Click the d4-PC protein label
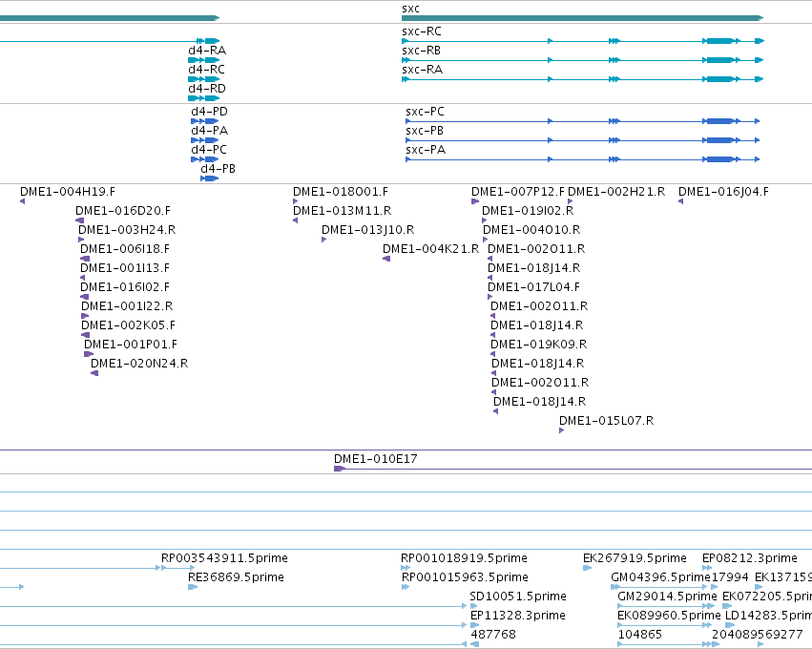This screenshot has height=649, width=812. click(x=209, y=150)
